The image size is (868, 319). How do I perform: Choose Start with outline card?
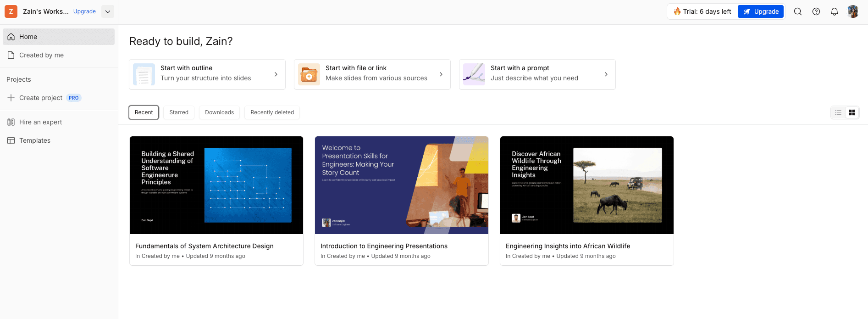point(207,74)
